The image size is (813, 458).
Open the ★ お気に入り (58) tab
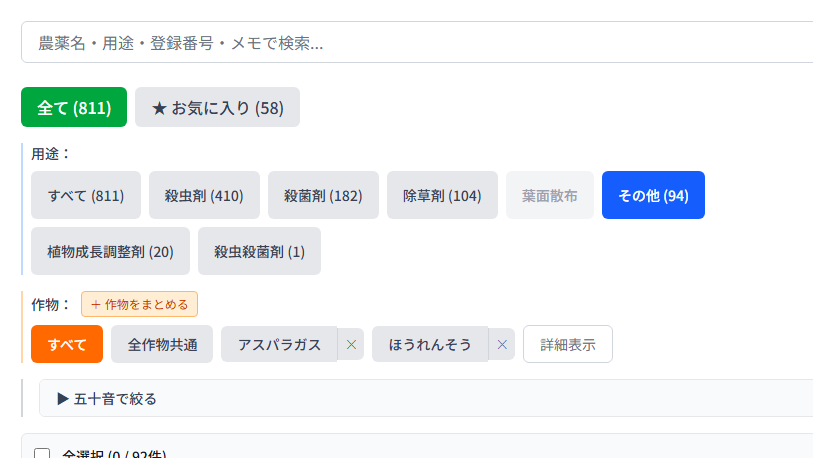217,108
